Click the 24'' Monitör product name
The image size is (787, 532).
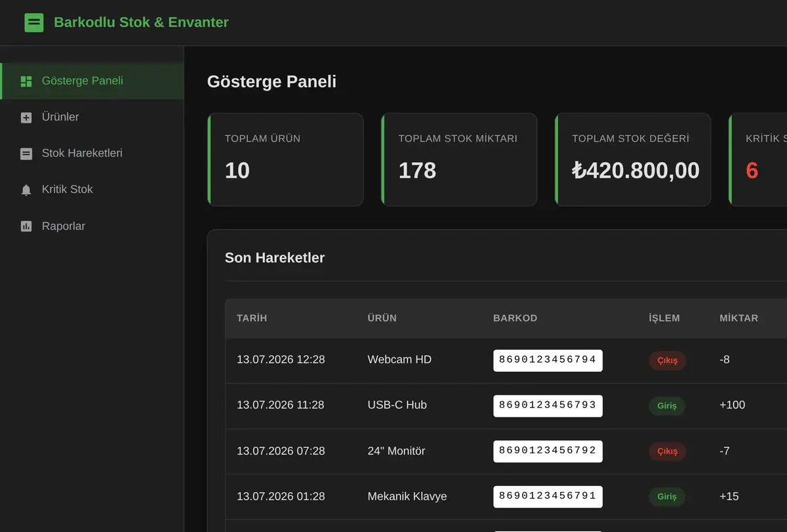click(396, 451)
